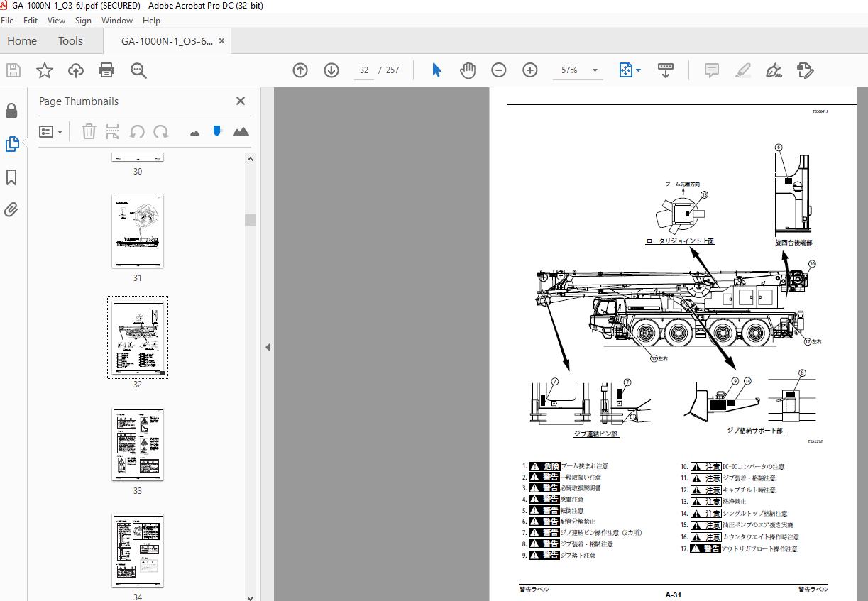Viewport: 868px width, 601px height.
Task: Zoom out with minus icon
Action: point(499,70)
